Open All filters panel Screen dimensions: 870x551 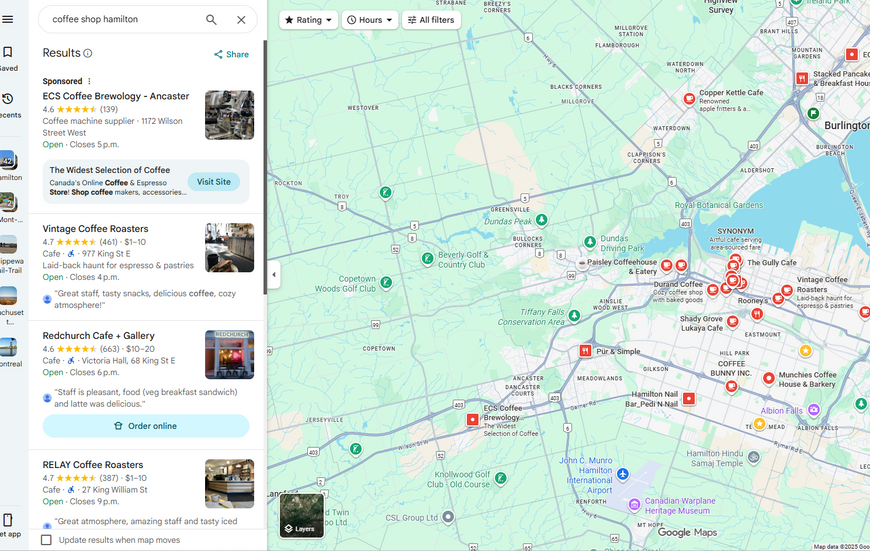coord(431,20)
